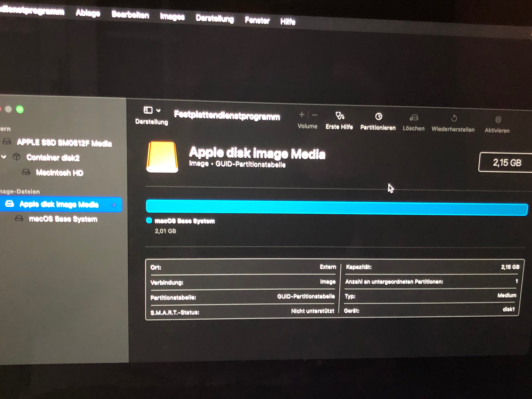The width and height of the screenshot is (532, 399).
Task: Click the Partitionieren pie chart icon
Action: 378,117
